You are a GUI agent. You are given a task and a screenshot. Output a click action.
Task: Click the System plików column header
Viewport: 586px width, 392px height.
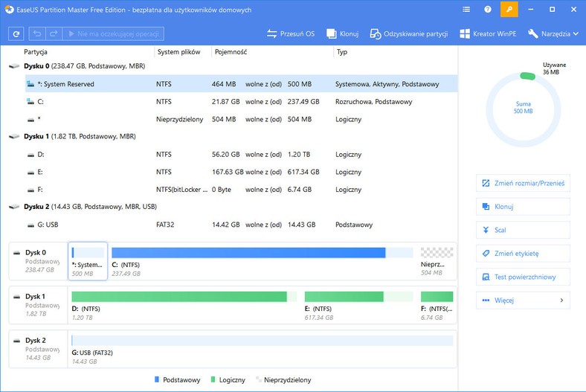[178, 52]
